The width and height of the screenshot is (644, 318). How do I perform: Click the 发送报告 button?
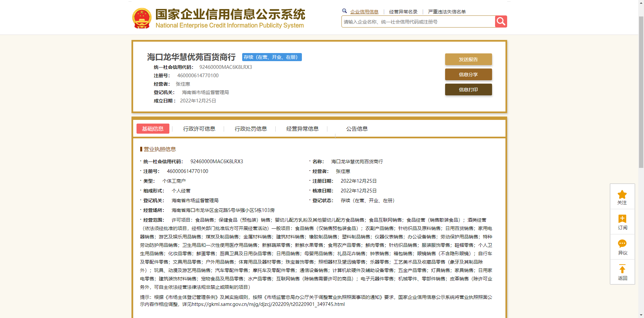pyautogui.click(x=469, y=59)
